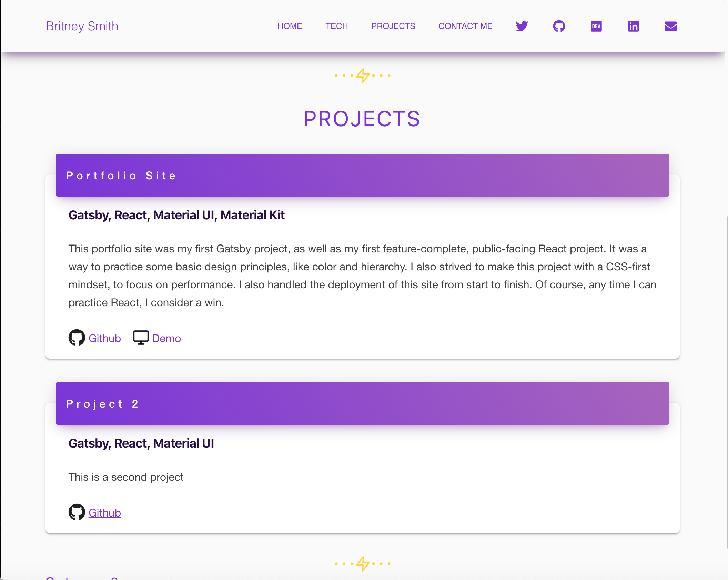Click the monitor icon beside Demo
Screen dimensions: 728x580
141,338
